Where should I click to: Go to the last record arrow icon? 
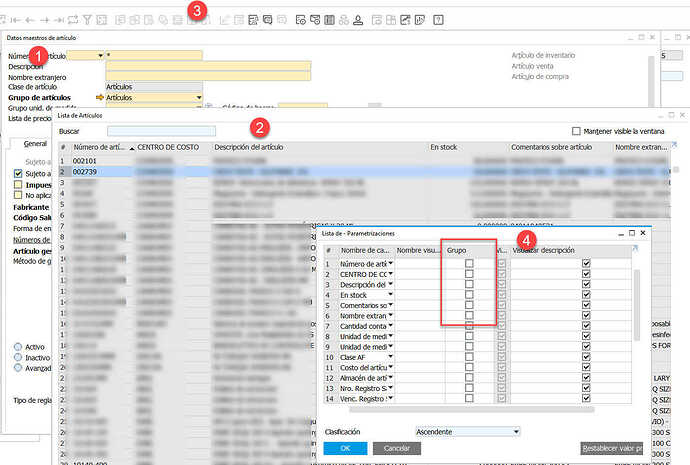pyautogui.click(x=60, y=19)
